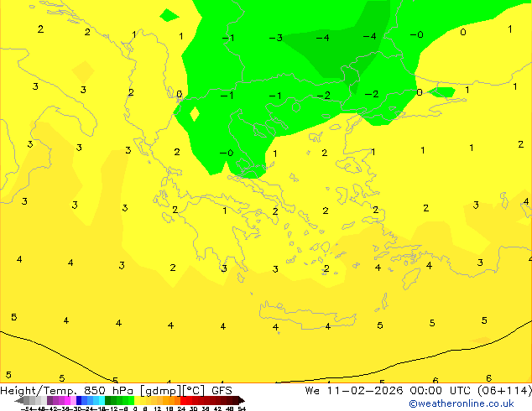This screenshot has width=532, height=411.
Task: Pick the bright red legend swatch above 24
Action: (x=183, y=400)
